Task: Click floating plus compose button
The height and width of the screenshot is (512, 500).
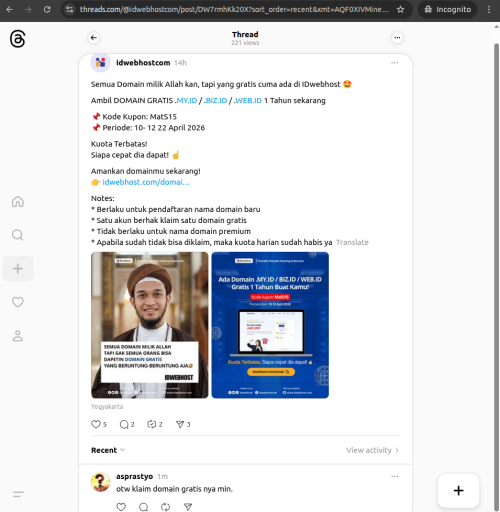Action: tap(458, 490)
